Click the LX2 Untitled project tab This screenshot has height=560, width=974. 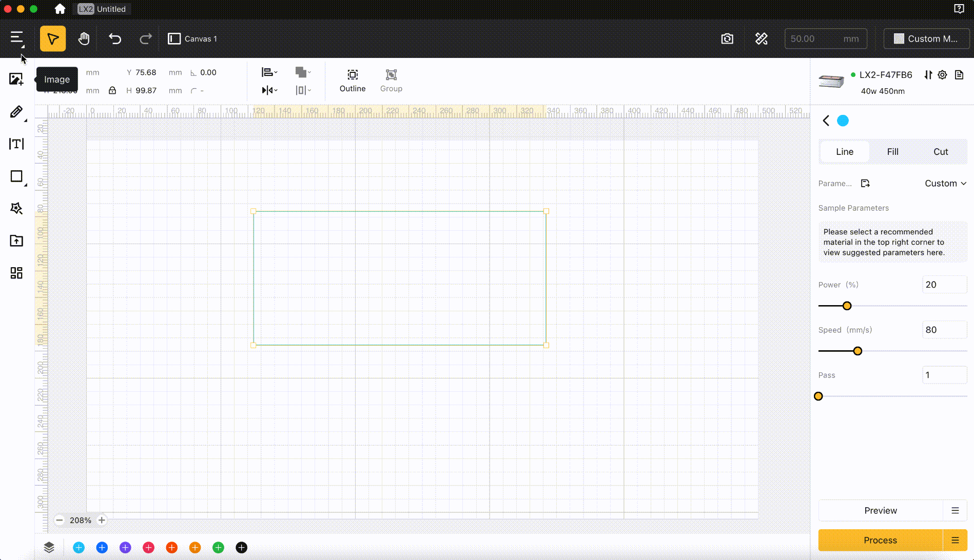(102, 9)
